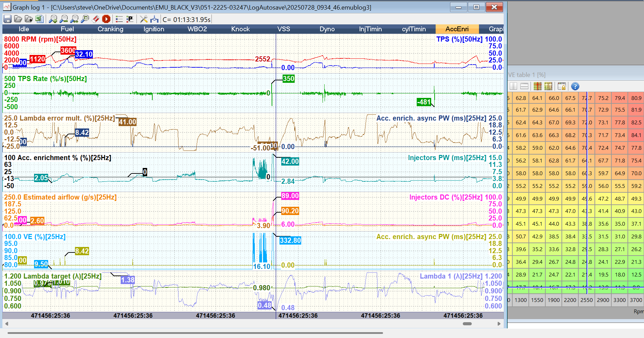Zoom out of the graph log

(x=64, y=19)
